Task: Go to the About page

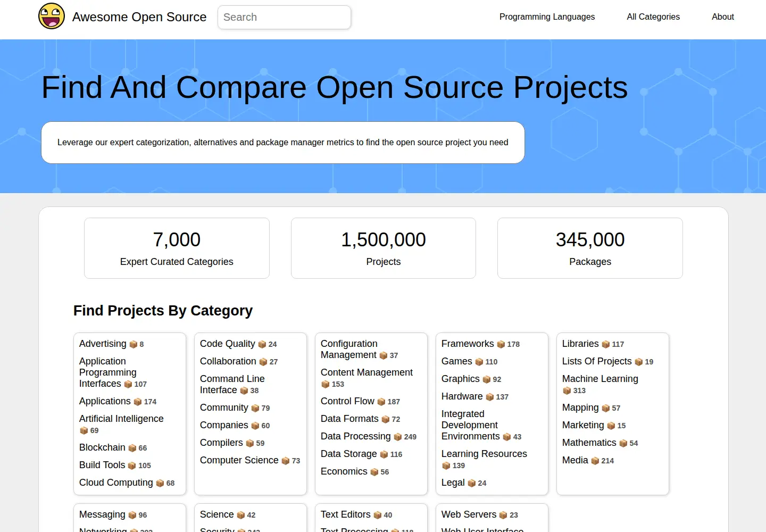Action: [x=722, y=16]
